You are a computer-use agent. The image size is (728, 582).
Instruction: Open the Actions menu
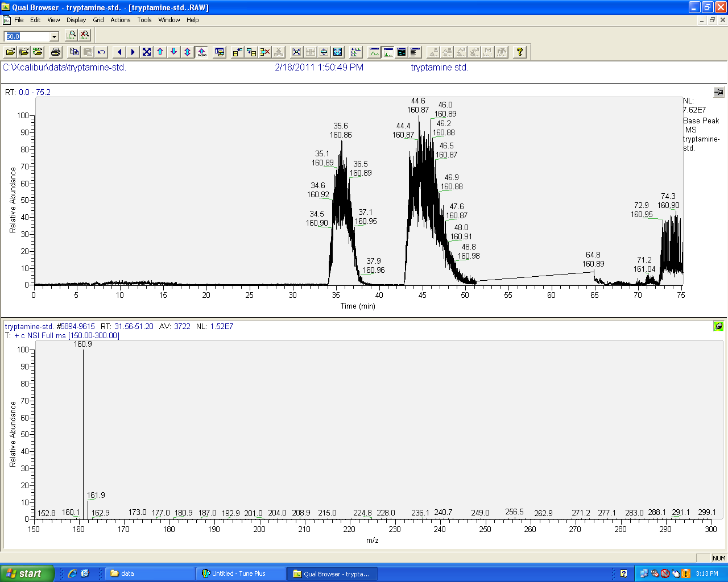[120, 20]
